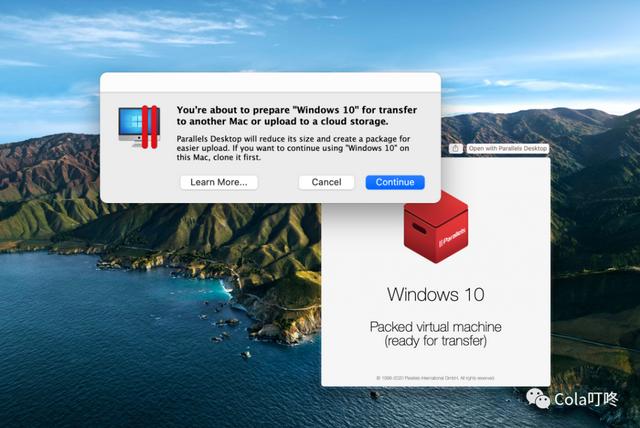Click the copyright line in the preview window
The height and width of the screenshot is (428, 640).
pos(435,378)
